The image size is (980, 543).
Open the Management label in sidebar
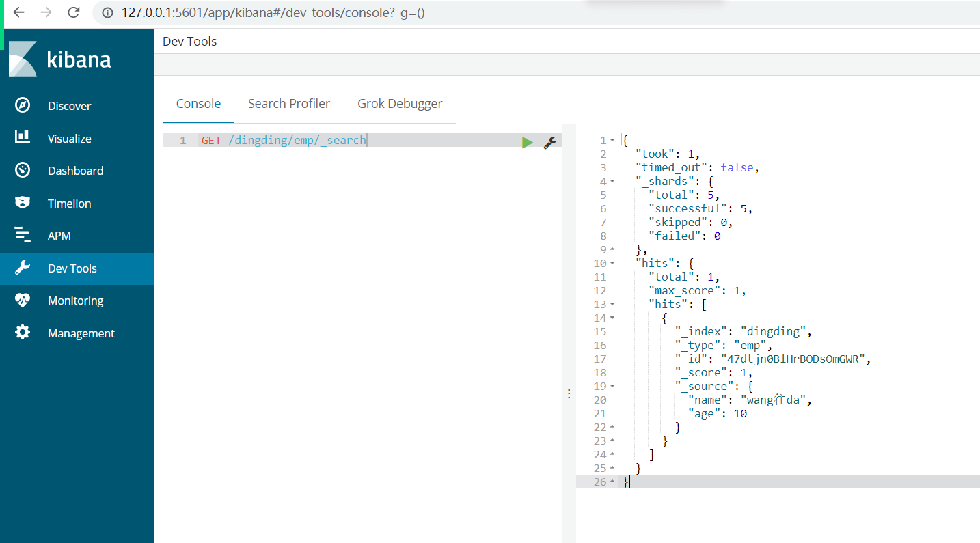point(81,333)
